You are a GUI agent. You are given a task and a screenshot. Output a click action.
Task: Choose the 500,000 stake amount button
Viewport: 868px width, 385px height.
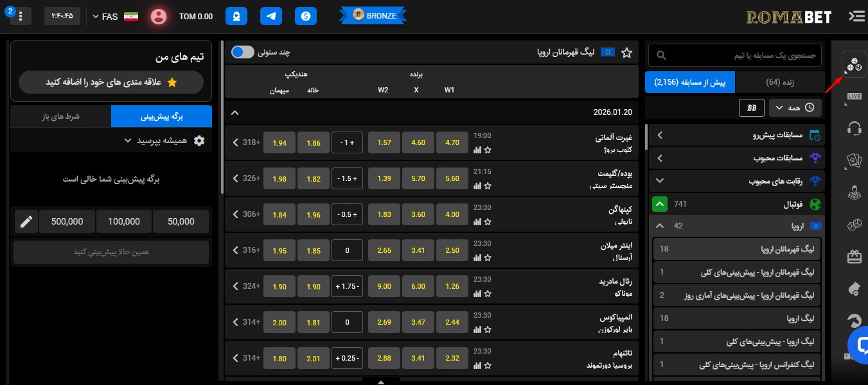67,221
